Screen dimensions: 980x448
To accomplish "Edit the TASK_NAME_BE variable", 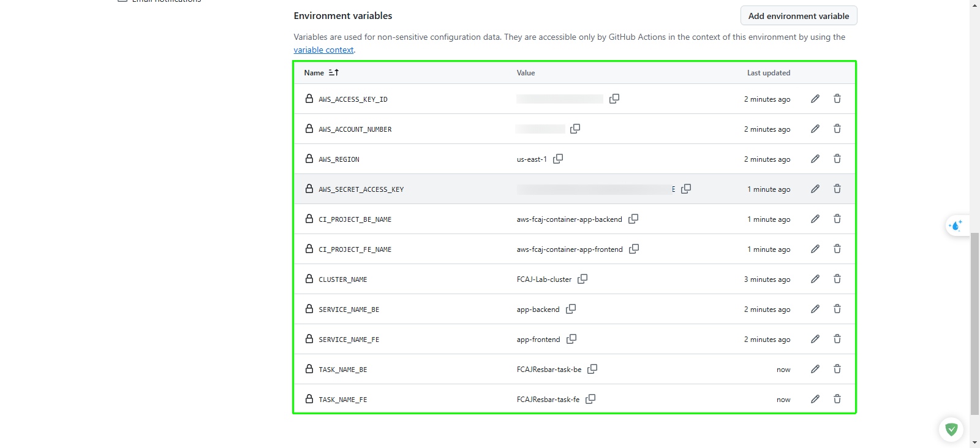I will [815, 369].
